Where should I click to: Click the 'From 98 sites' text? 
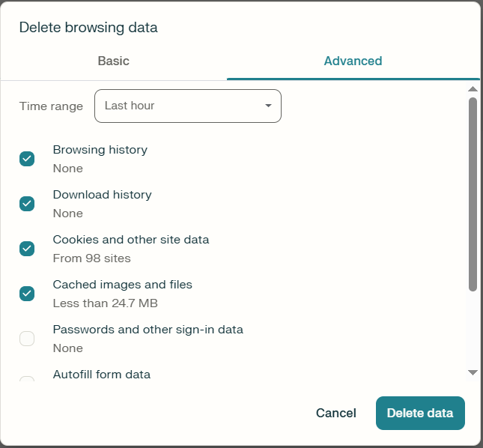point(91,258)
